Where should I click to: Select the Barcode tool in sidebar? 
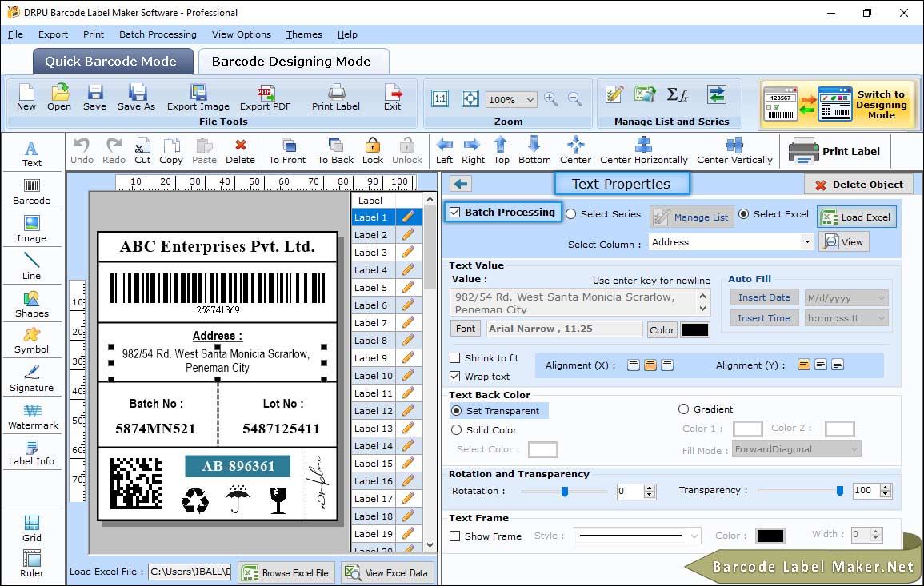(32, 192)
